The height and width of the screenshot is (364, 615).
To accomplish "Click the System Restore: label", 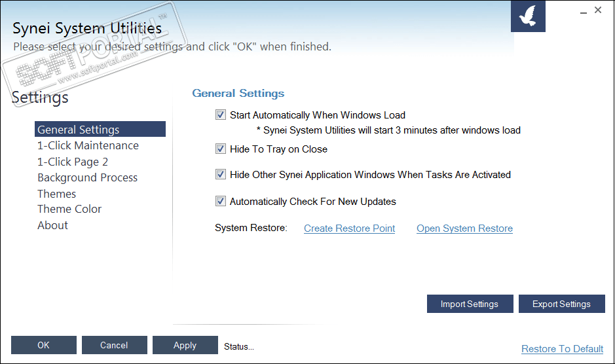I will point(251,228).
